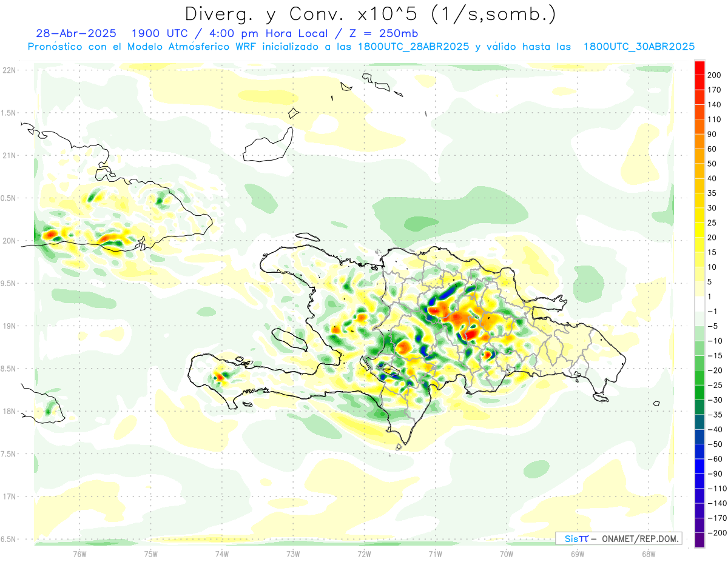Screen dimensions: 728x562
Task: Click the '22N' latitude axis label
Action: [9, 70]
